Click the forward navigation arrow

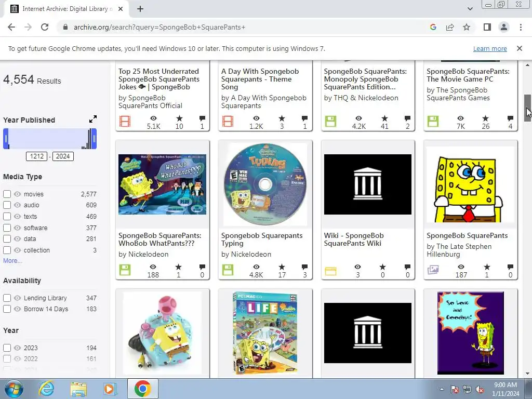click(x=28, y=27)
